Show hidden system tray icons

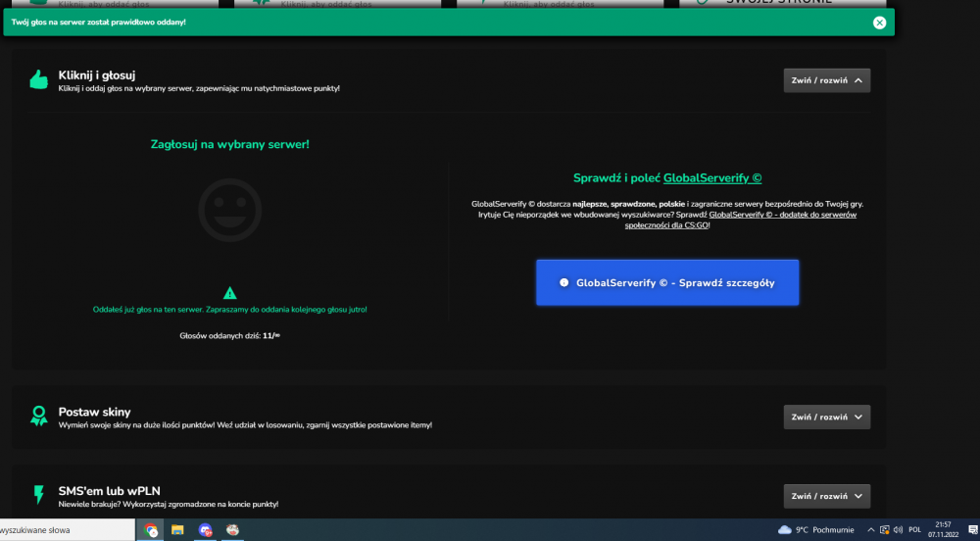[x=870, y=530]
